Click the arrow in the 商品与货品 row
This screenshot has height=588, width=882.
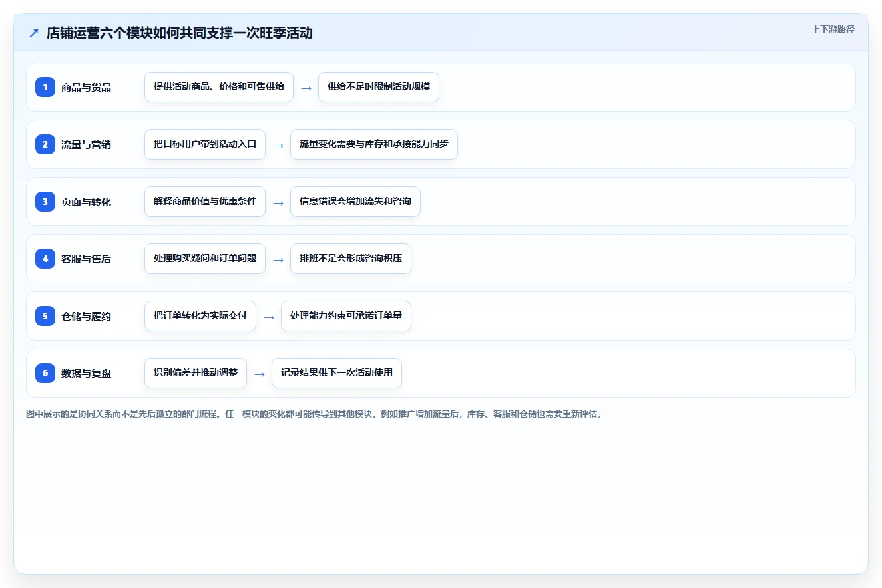pyautogui.click(x=306, y=88)
